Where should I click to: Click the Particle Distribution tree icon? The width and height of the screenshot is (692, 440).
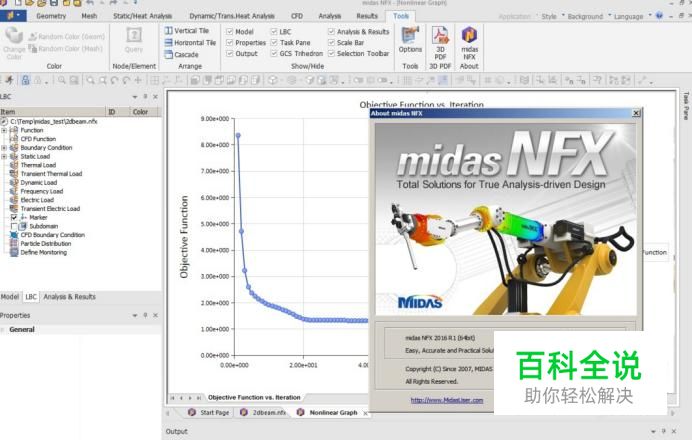(14, 243)
